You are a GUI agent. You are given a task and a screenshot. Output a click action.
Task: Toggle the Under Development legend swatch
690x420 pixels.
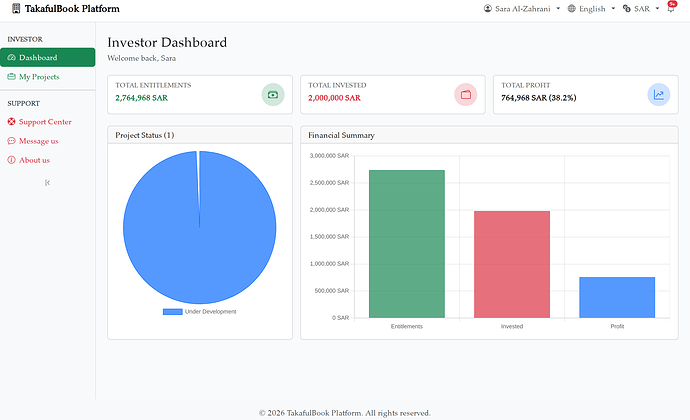(172, 312)
